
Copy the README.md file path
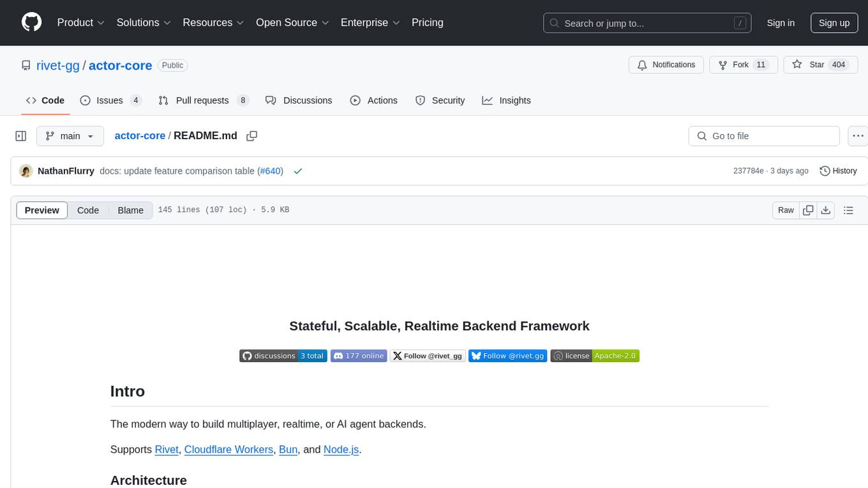click(251, 136)
